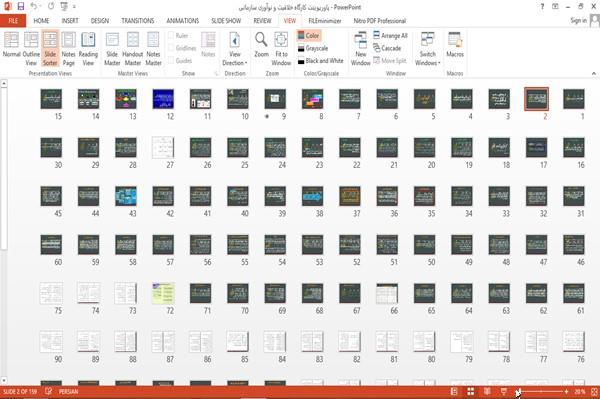
Task: Enable the Guides checkbox
Action: [171, 60]
